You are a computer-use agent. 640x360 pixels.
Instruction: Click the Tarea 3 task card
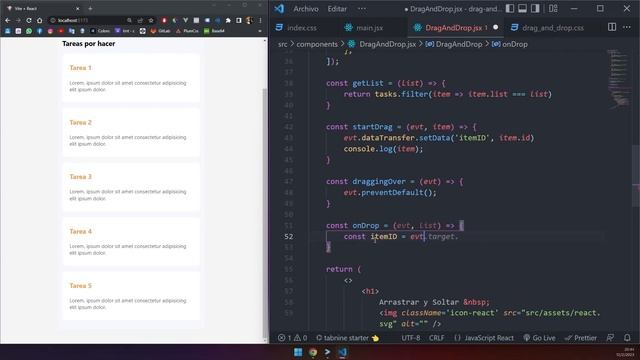[x=131, y=187]
